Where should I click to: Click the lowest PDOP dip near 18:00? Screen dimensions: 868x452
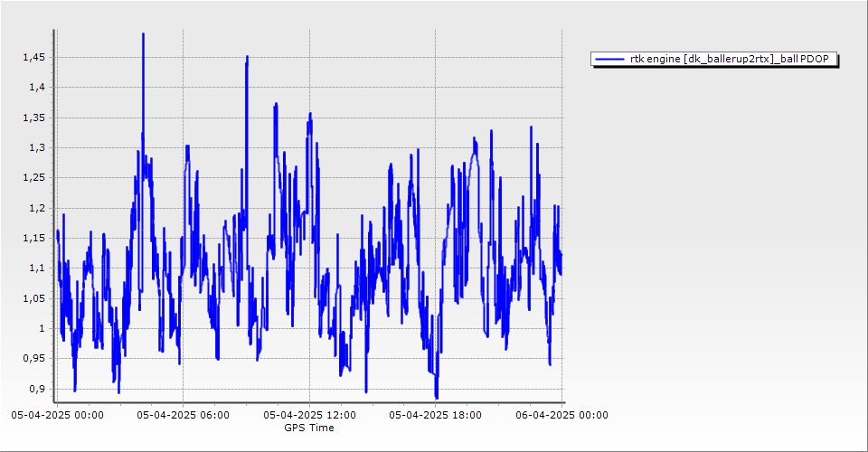point(437,396)
